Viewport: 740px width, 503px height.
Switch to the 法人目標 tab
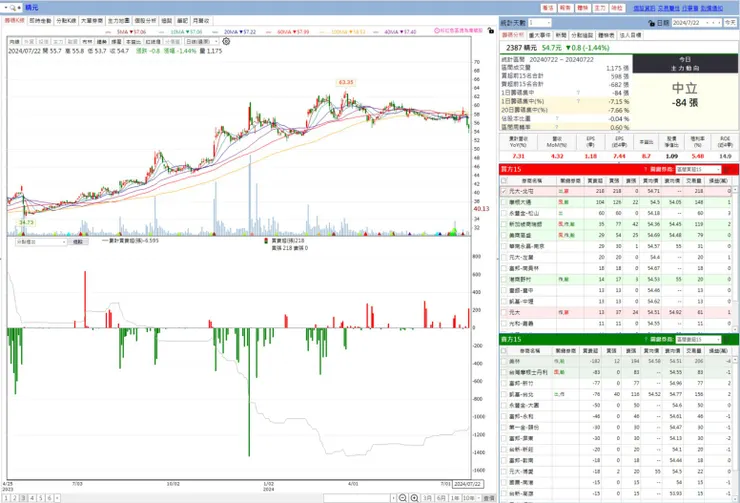[630, 35]
